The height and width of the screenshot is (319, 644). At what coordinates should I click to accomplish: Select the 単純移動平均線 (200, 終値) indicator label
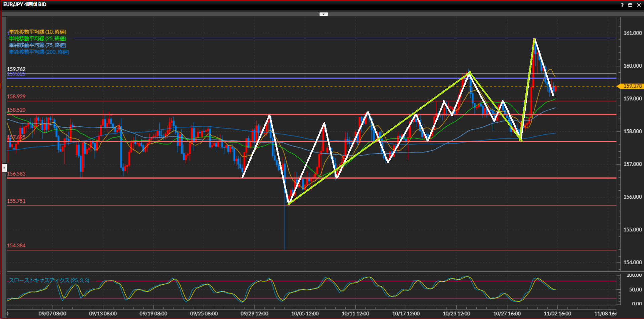(39, 52)
